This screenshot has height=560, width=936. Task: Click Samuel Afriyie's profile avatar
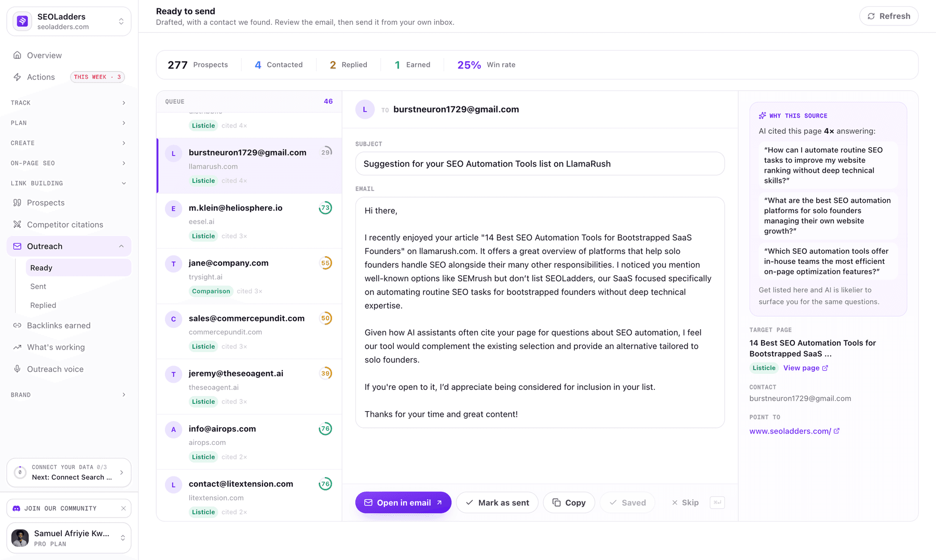coord(20,538)
